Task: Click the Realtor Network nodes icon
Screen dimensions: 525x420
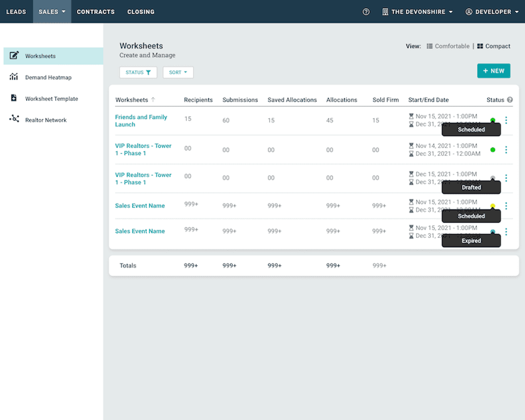Action: pos(14,119)
